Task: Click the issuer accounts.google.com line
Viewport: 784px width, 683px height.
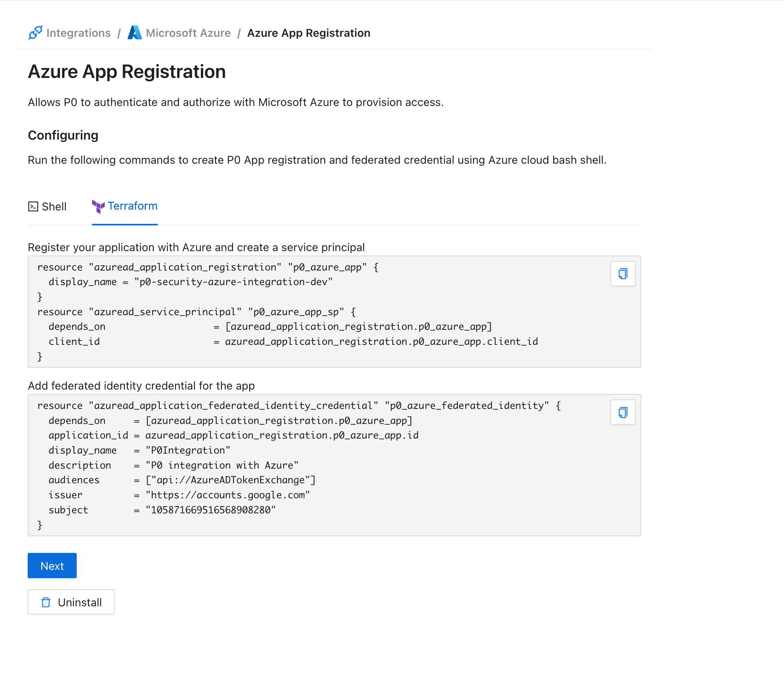Action: tap(227, 495)
